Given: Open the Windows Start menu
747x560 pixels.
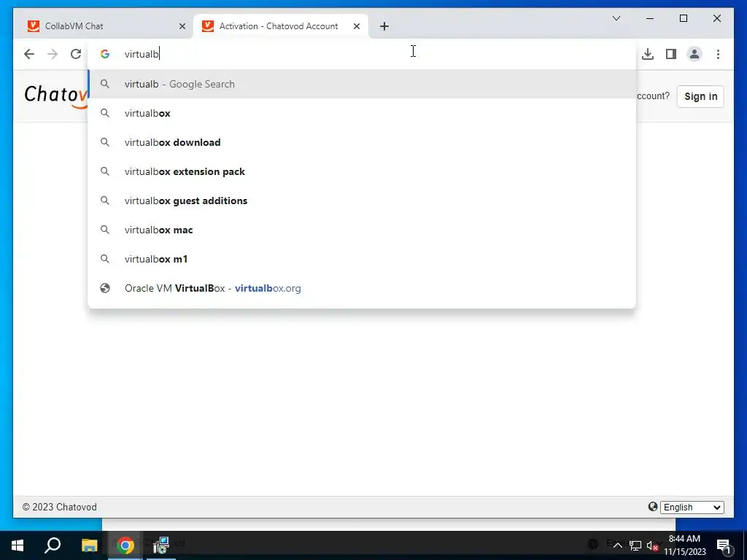Looking at the screenshot, I should tap(18, 545).
